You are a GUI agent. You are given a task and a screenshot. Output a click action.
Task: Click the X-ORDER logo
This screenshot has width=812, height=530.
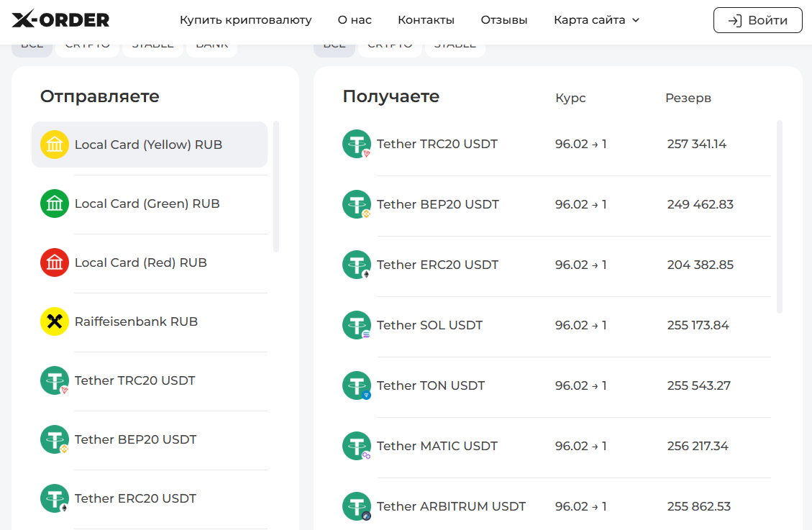tap(60, 20)
